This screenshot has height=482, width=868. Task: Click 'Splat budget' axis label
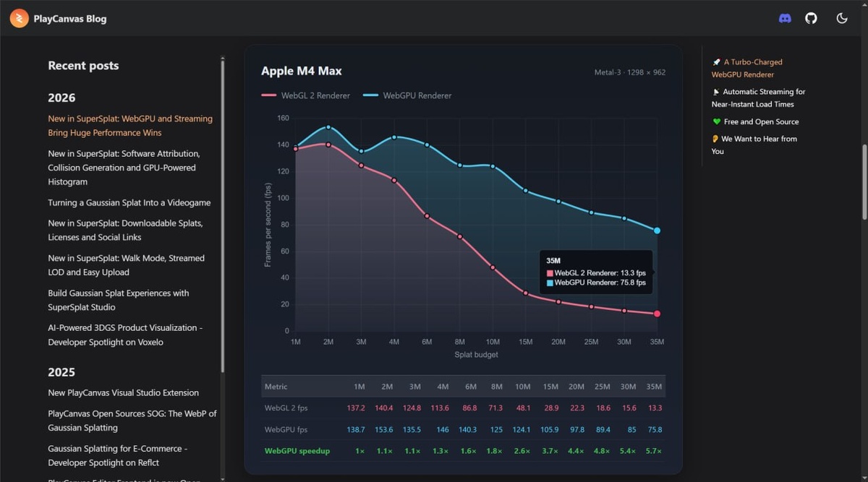click(476, 355)
